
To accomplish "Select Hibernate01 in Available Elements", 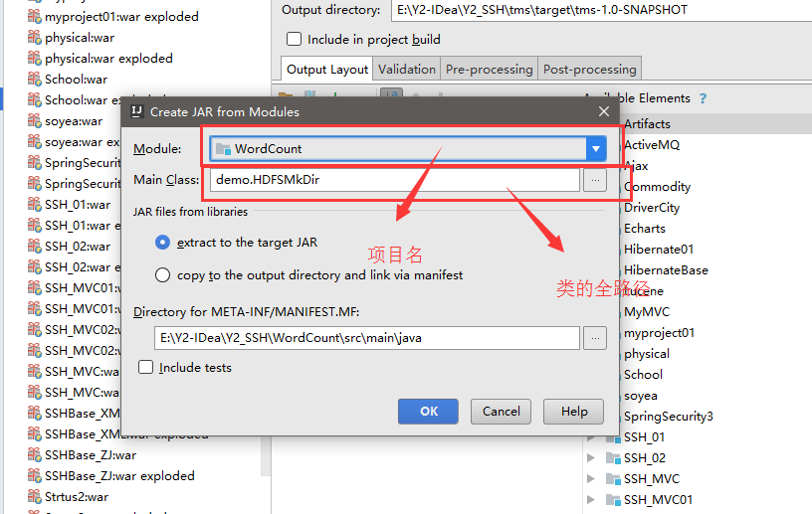I will coord(659,250).
